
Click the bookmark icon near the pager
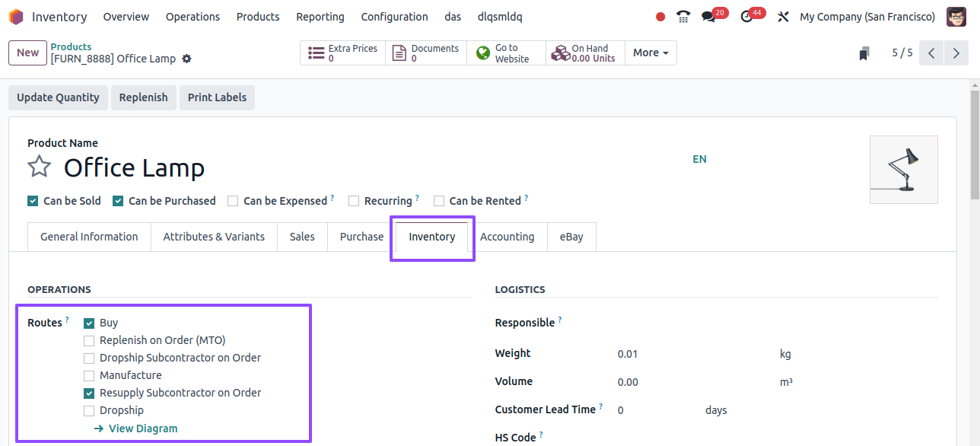pyautogui.click(x=864, y=53)
